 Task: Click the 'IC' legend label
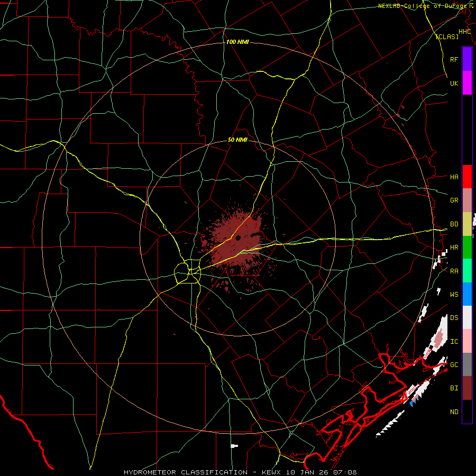454,342
